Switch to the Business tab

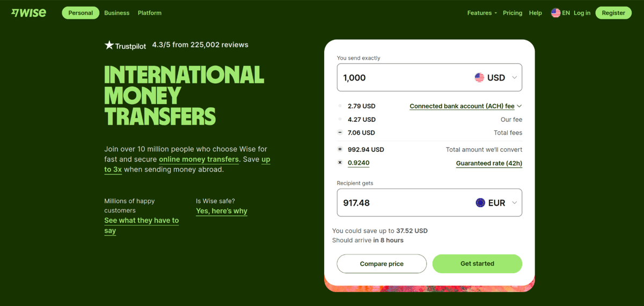coord(116,13)
